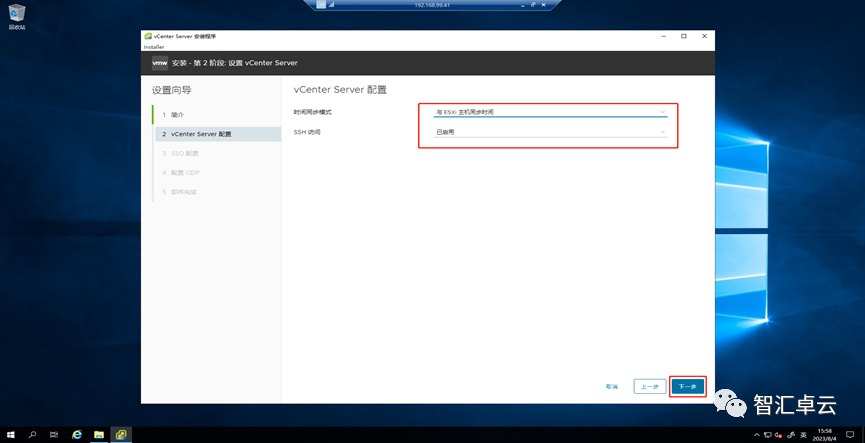The width and height of the screenshot is (865, 443).
Task: Click the 取消 (Cancel) link
Action: (611, 387)
